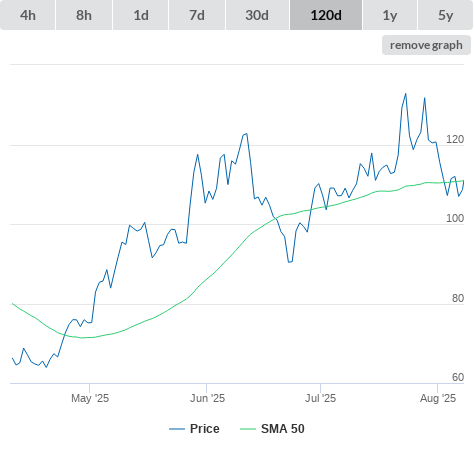Switch chart to 30d range
This screenshot has height=455, width=474.
click(257, 15)
